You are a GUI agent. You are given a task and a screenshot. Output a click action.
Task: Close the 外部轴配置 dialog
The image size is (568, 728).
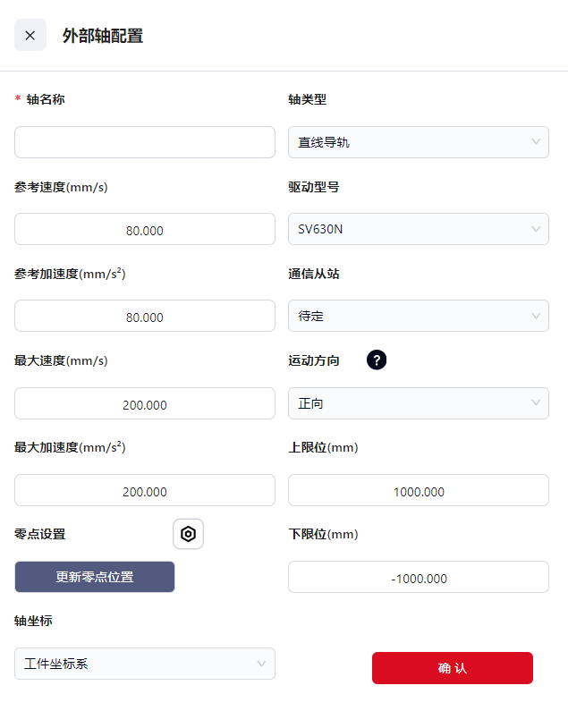(30, 36)
